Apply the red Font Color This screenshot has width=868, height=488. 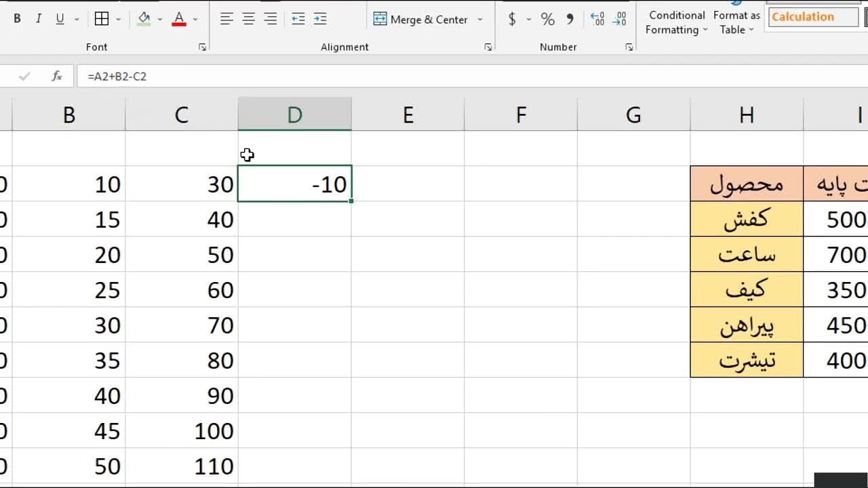[x=179, y=19]
